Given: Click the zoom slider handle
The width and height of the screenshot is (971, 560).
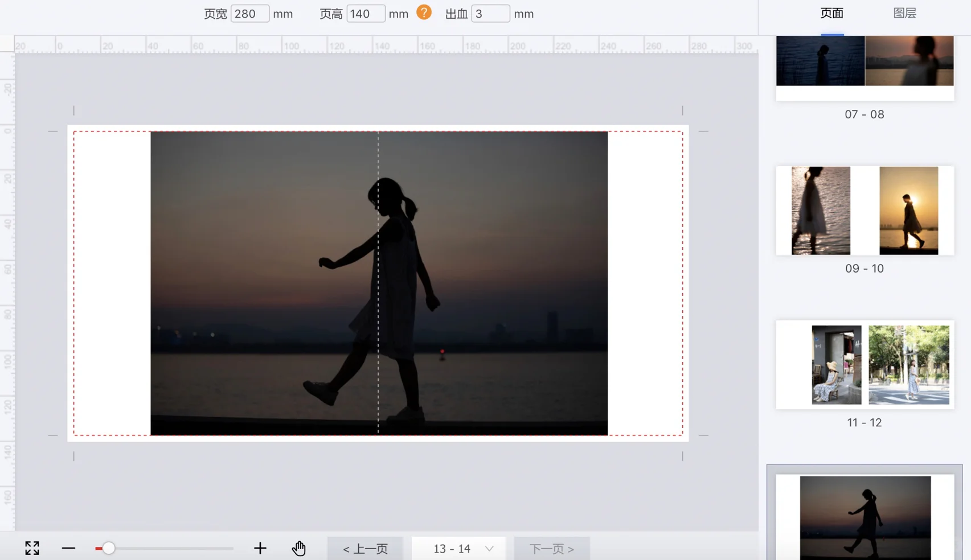Looking at the screenshot, I should pos(108,548).
